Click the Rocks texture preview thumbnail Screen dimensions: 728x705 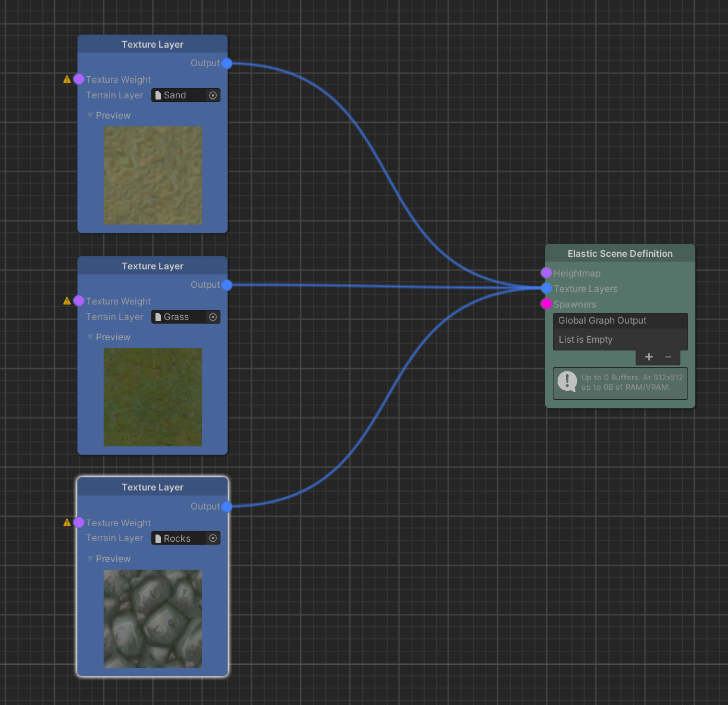tap(153, 619)
